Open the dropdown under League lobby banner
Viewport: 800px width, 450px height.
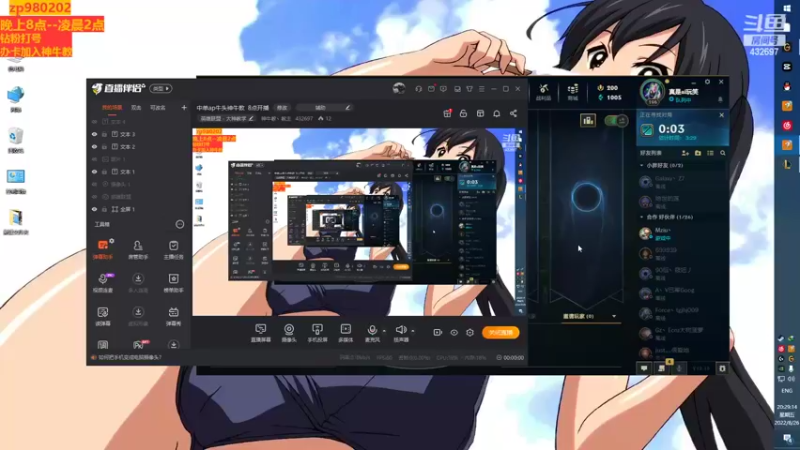[614, 316]
